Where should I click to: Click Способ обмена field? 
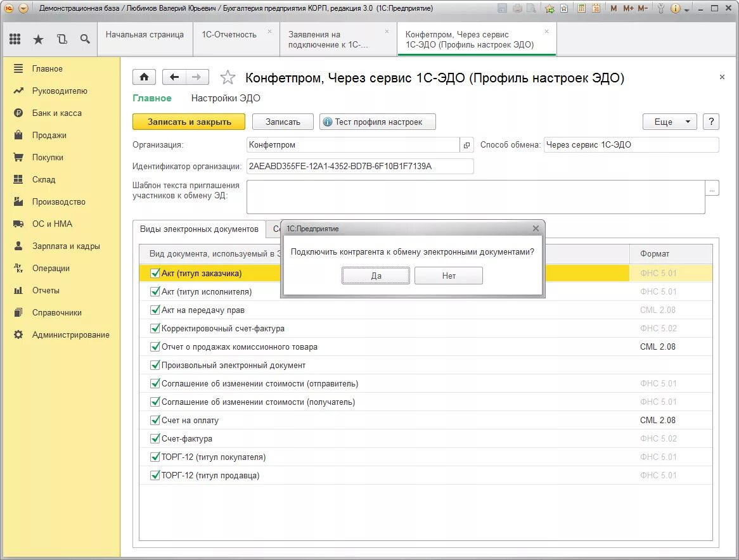(631, 145)
